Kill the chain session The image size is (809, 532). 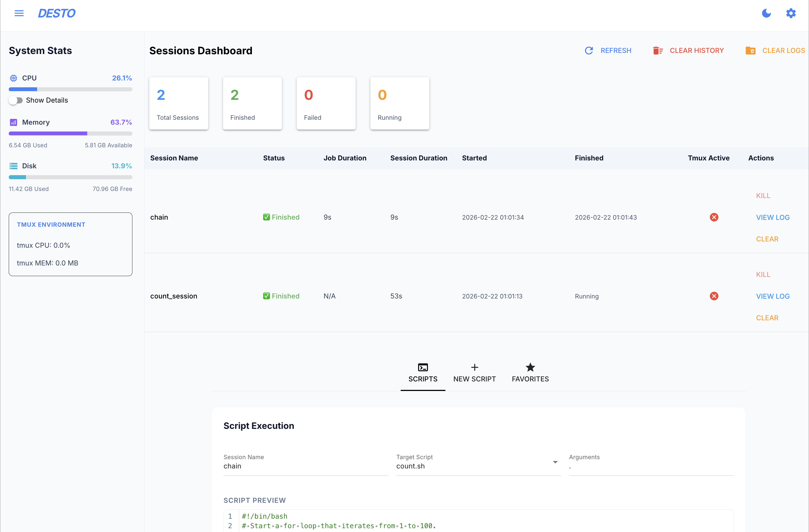coord(763,196)
